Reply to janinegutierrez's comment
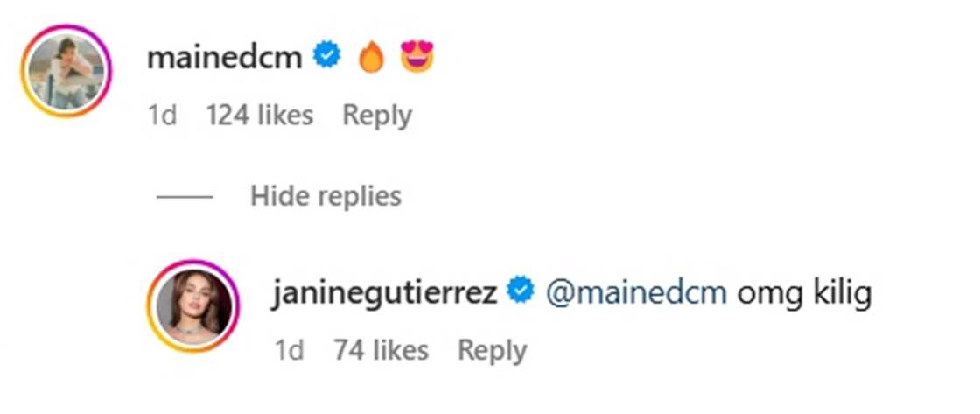 pyautogui.click(x=493, y=351)
